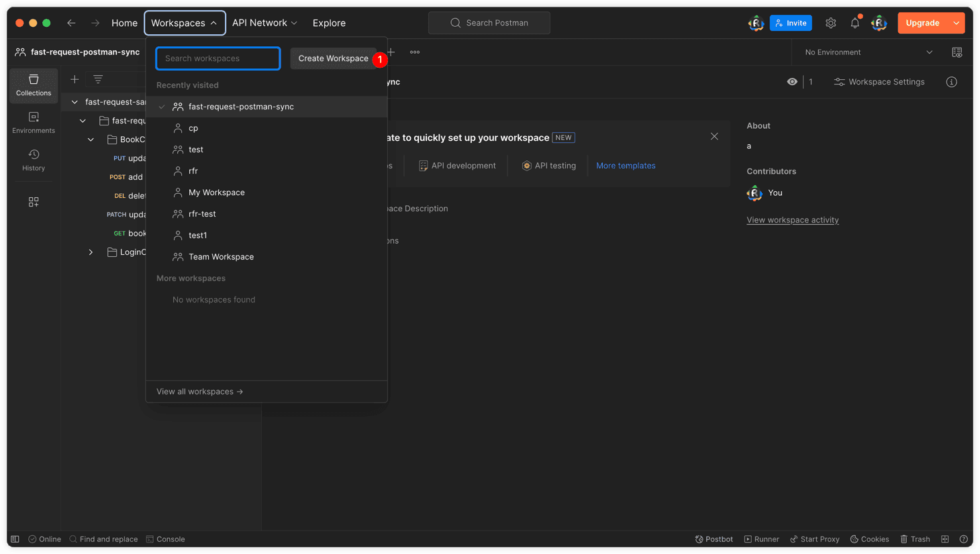
Task: Click the Search workspaces field
Action: coord(218,58)
